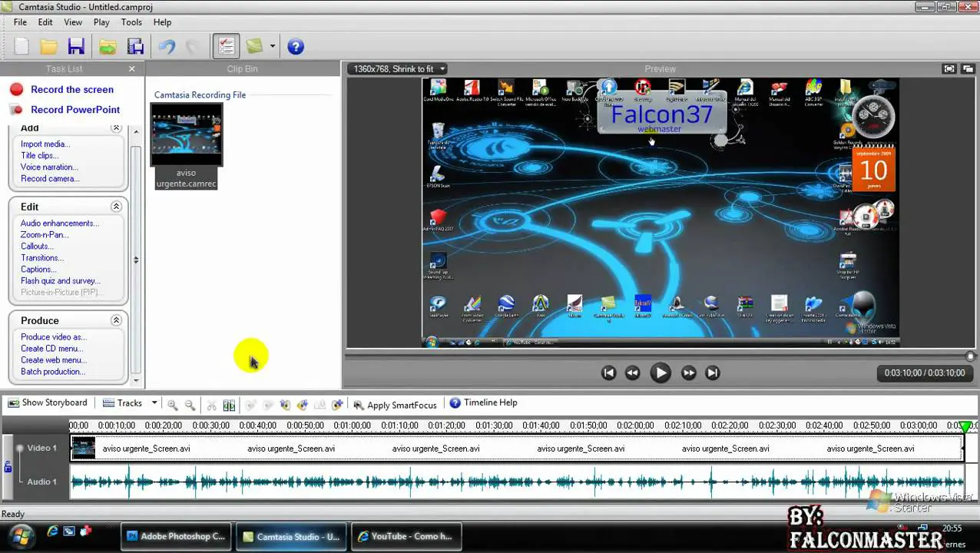Open the Tracks dropdown arrow
980x553 pixels.
[154, 402]
